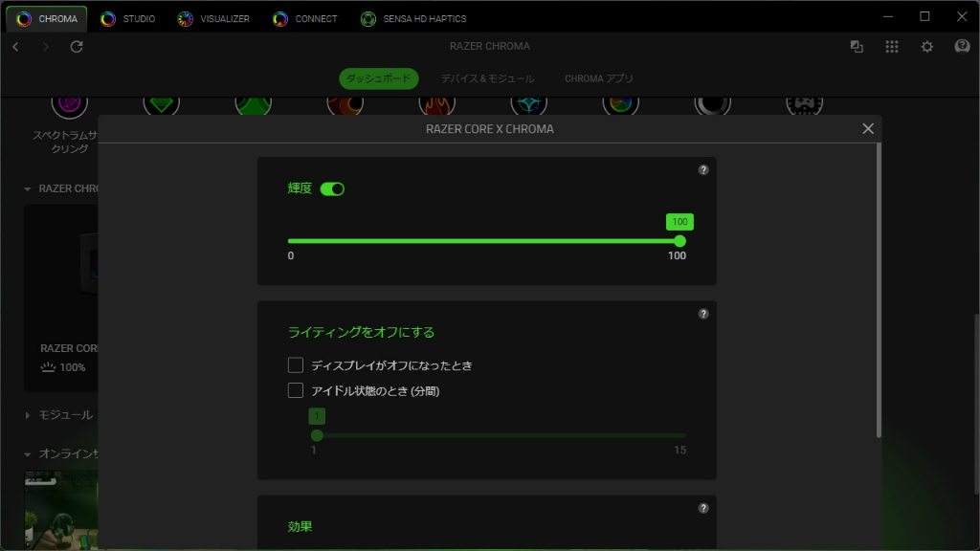Expand the モジュール section
This screenshot has width=980, height=551.
(27, 415)
